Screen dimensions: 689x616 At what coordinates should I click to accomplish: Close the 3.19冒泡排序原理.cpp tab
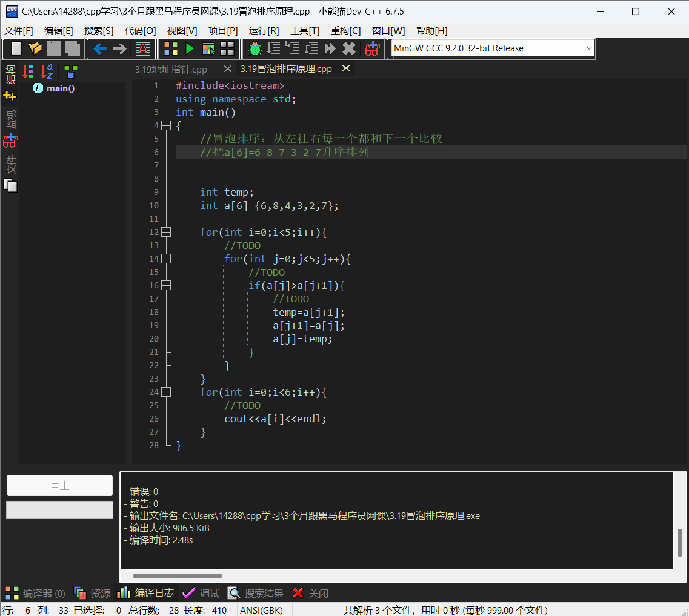coord(346,68)
